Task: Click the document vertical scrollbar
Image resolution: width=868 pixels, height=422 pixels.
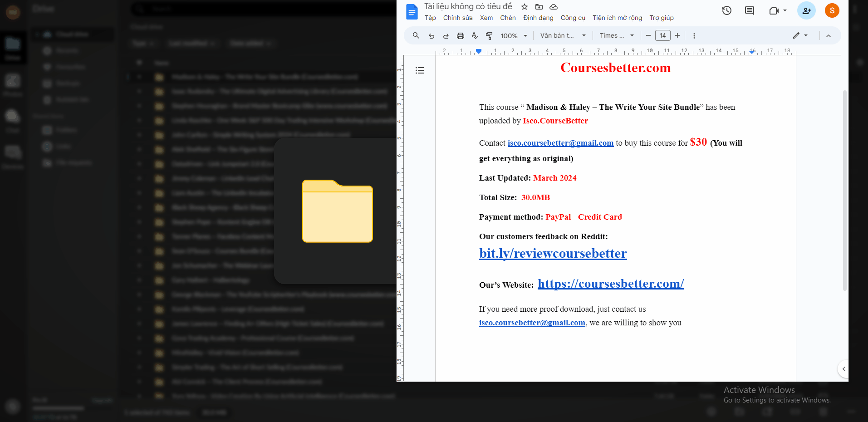Action: tap(844, 191)
